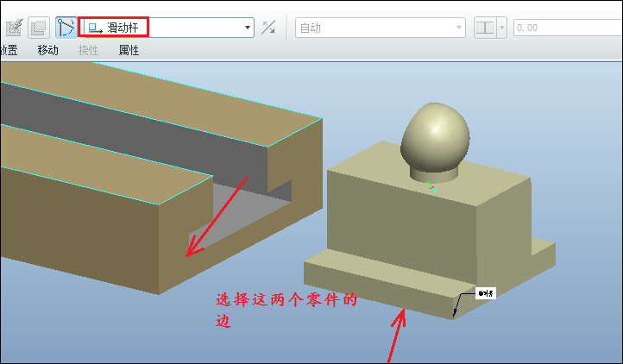This screenshot has width=623, height=364.
Task: Select the disabled 挠性 tab
Action: point(88,51)
